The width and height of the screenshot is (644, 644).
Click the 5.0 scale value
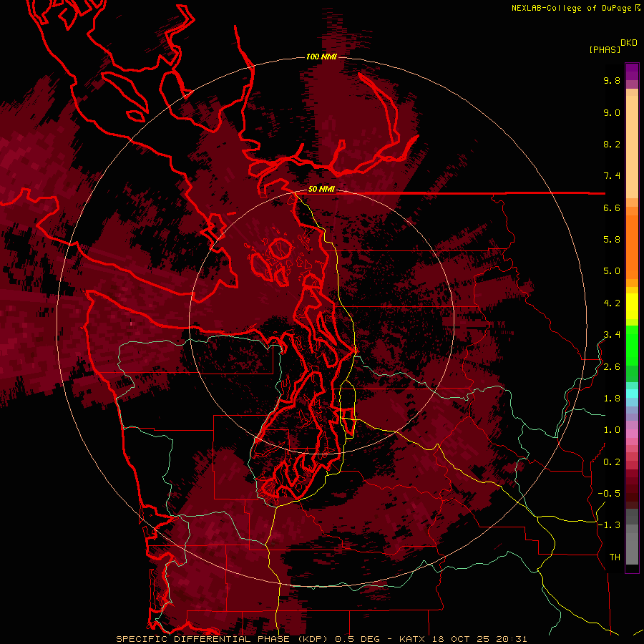[x=612, y=271]
